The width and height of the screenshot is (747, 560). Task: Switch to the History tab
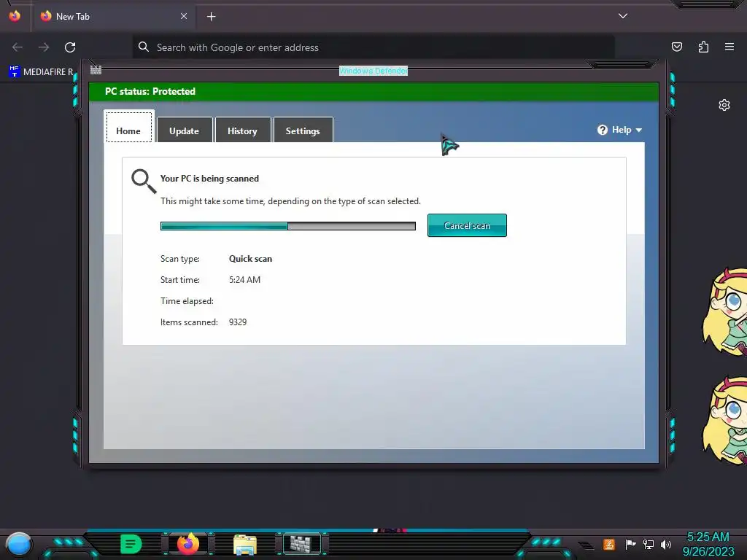(x=243, y=130)
